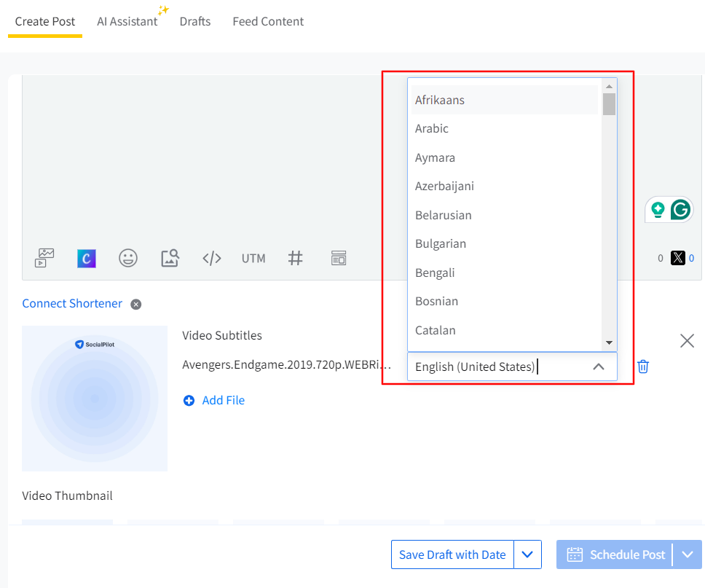The height and width of the screenshot is (588, 705).
Task: Switch to the AI Assistant tab
Action: pos(127,21)
